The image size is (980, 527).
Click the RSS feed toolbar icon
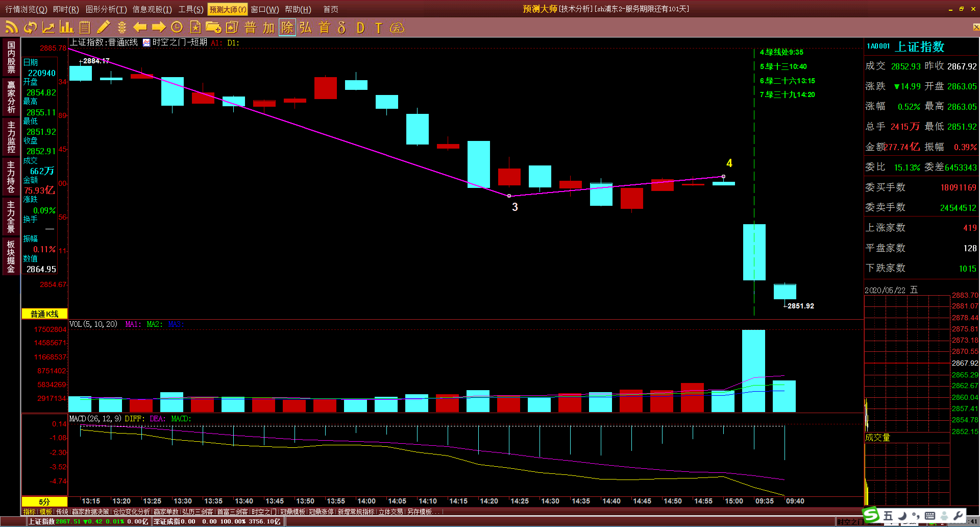(11, 28)
